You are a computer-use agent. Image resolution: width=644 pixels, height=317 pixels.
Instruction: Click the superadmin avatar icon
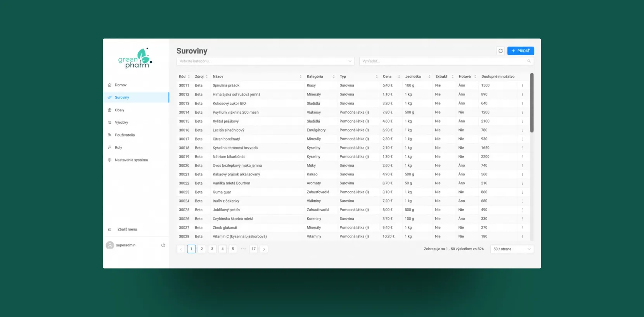[x=110, y=245]
